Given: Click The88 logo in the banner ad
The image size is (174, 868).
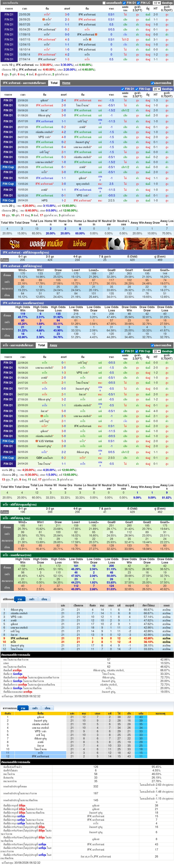Looking at the screenshot, I should pos(15,243).
